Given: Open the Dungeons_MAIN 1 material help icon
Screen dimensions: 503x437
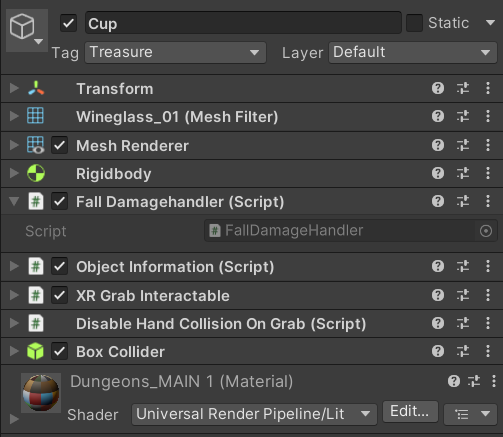Looking at the screenshot, I should point(454,381).
